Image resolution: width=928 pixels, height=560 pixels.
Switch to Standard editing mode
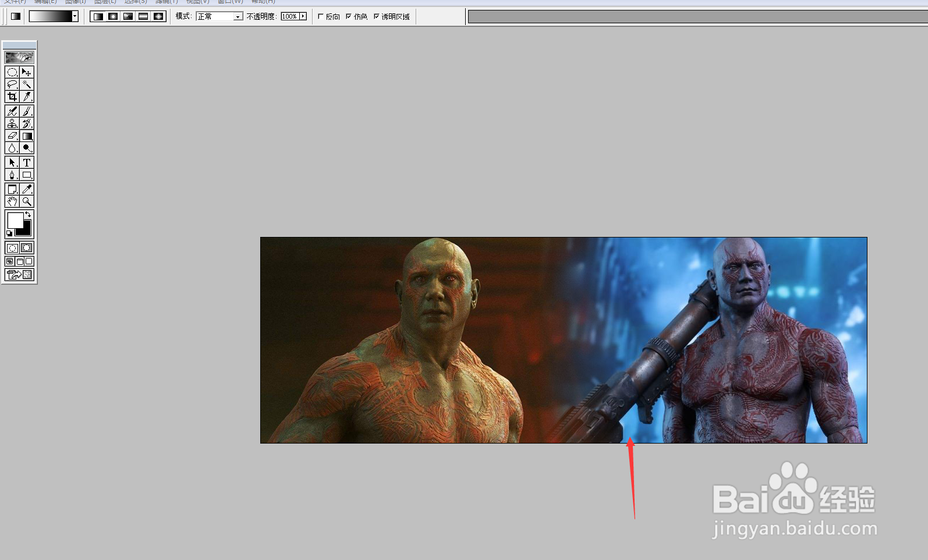click(x=12, y=248)
